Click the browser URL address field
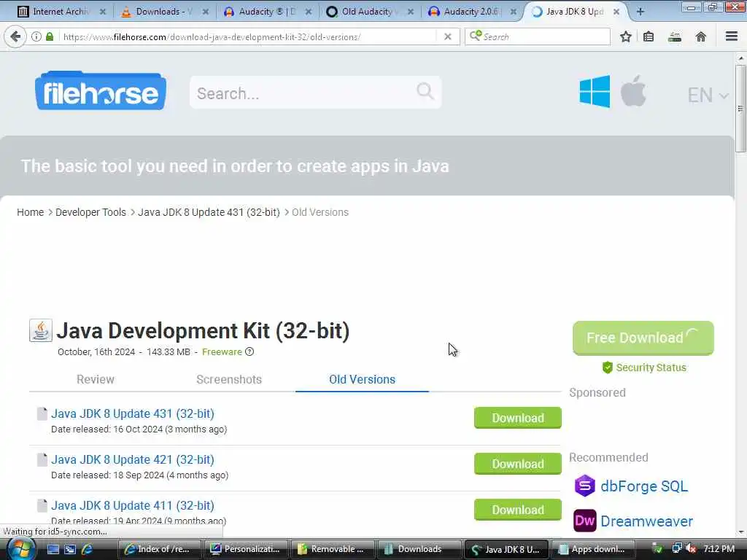 click(x=248, y=36)
